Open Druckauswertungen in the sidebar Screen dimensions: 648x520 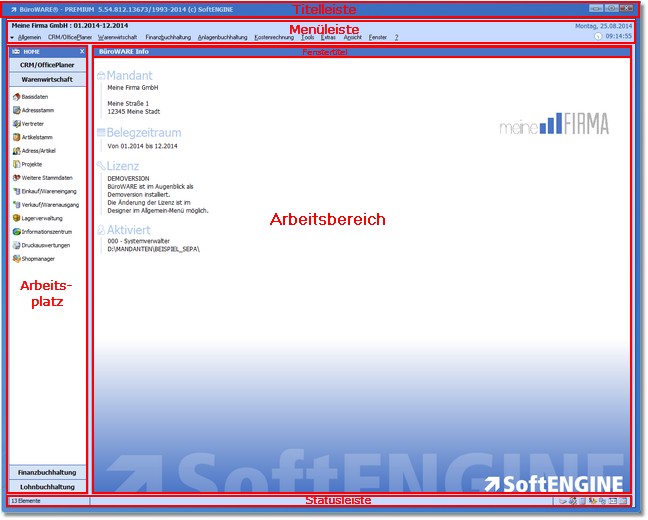tap(44, 244)
